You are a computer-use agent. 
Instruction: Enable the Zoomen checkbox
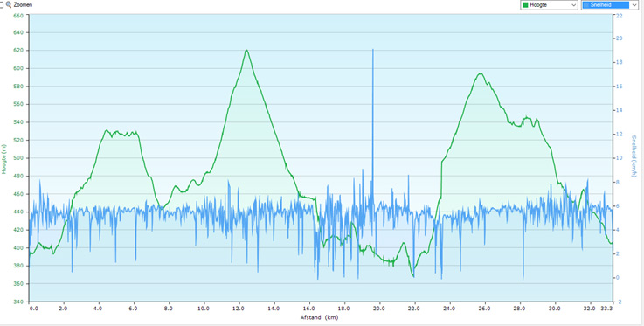click(x=1, y=5)
